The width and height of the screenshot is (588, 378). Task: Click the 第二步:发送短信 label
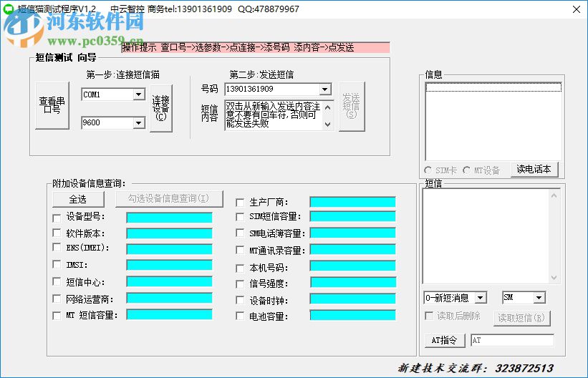[261, 74]
